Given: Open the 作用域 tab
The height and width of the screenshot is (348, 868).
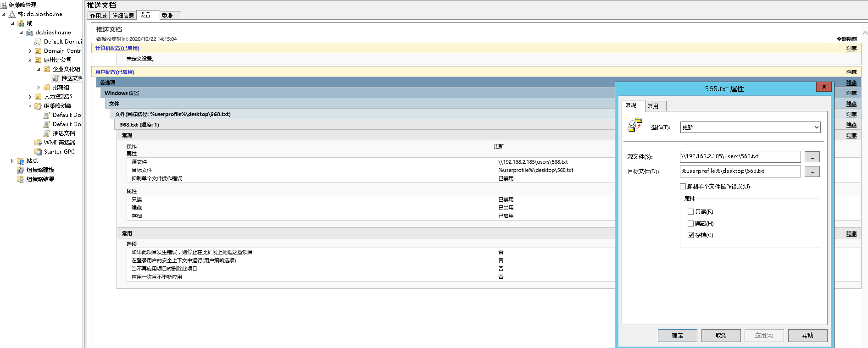Looking at the screenshot, I should coord(99,16).
